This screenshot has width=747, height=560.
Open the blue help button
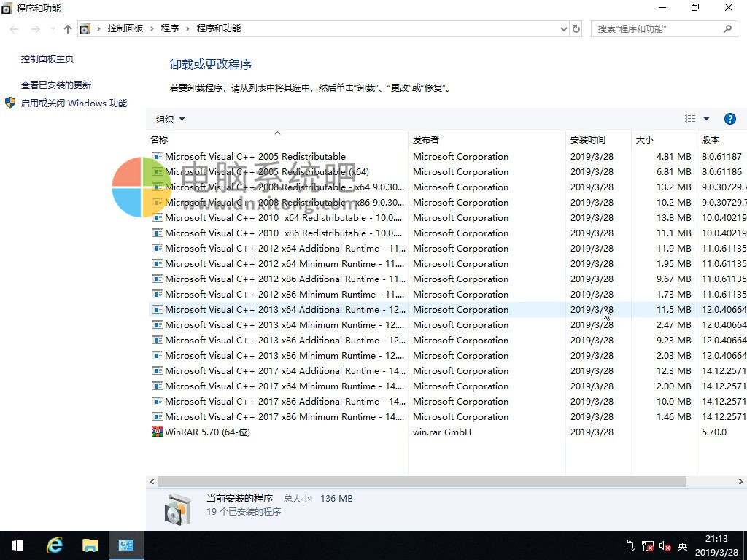point(729,119)
